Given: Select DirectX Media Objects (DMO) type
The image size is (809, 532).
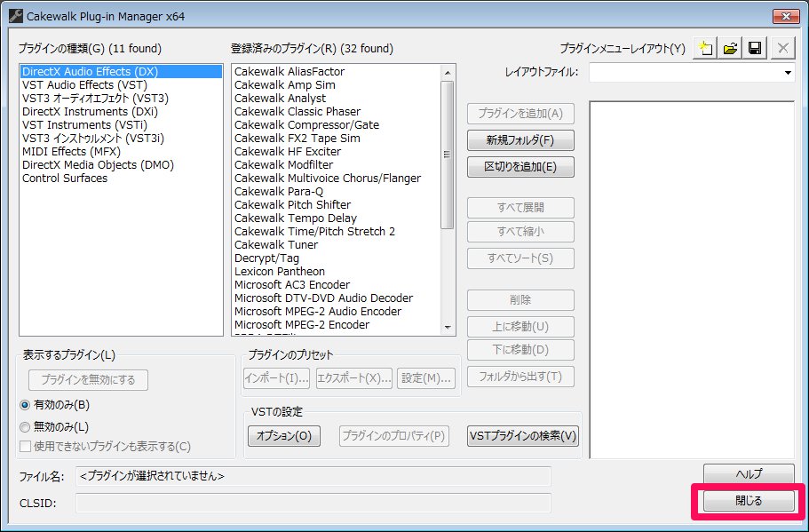Looking at the screenshot, I should coord(122,165).
